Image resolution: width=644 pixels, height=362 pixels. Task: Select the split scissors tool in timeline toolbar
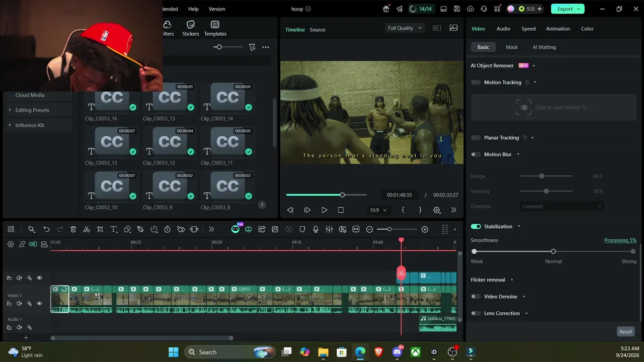87,229
